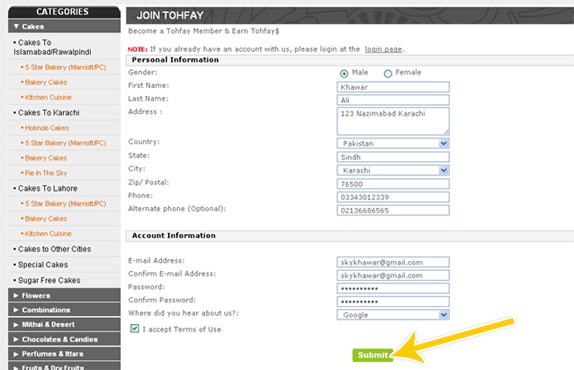574x370 pixels.
Task: Open Bakery Cakes under Cakes To Lahore
Action: [46, 219]
